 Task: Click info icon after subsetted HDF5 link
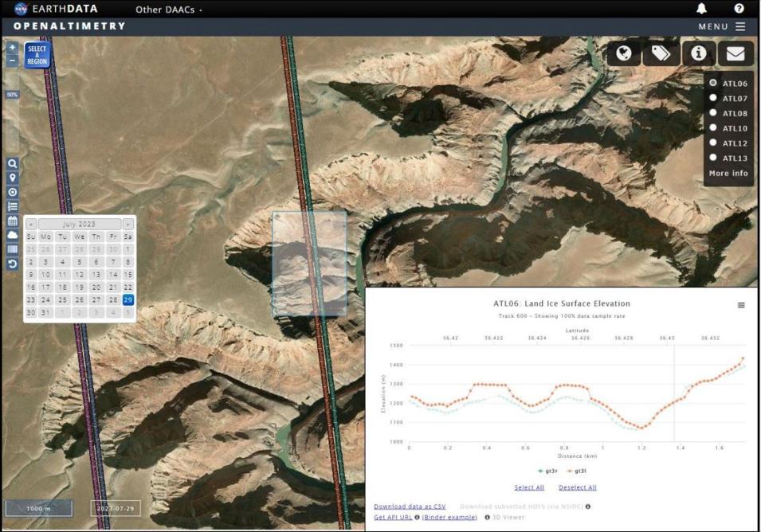click(x=588, y=507)
